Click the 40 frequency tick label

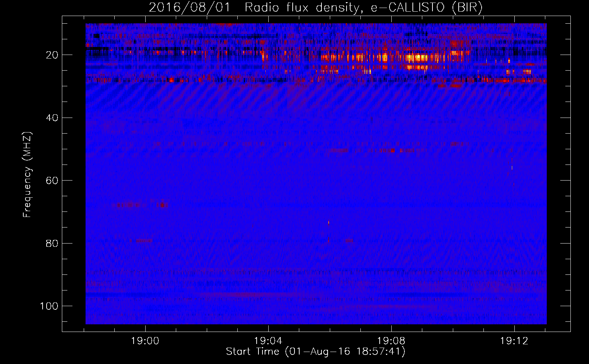coord(52,118)
